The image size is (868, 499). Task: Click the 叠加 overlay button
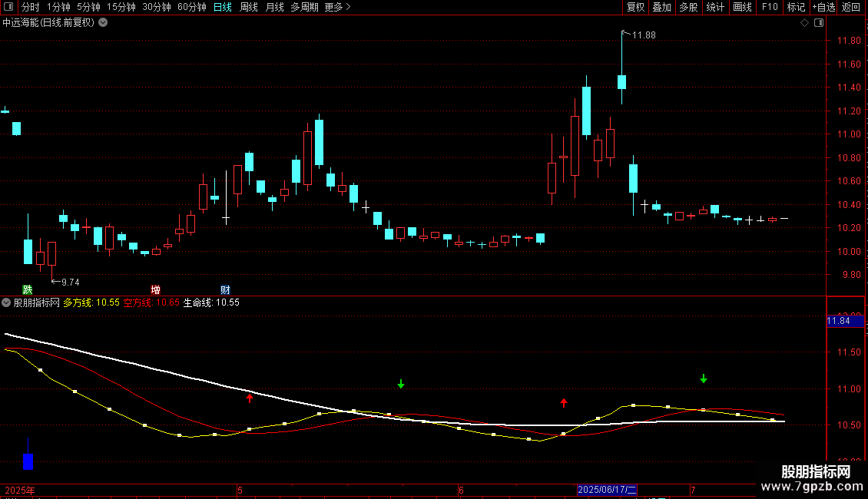point(661,7)
